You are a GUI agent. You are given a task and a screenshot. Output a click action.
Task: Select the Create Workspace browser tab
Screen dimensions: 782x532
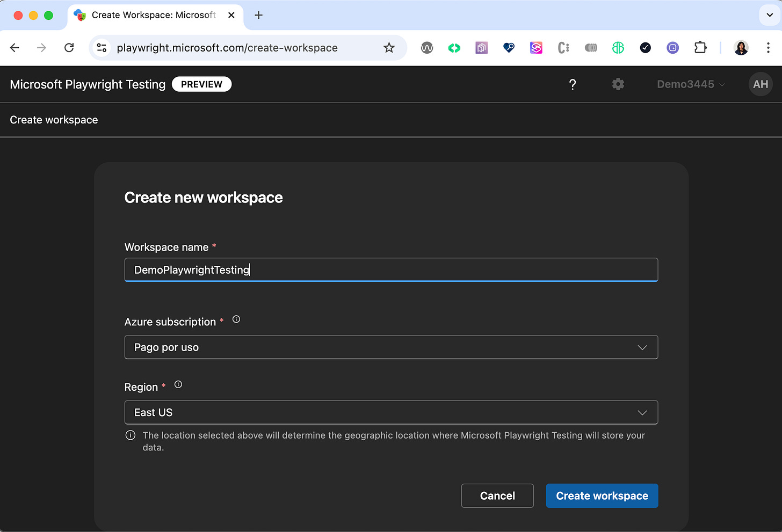[x=155, y=15]
